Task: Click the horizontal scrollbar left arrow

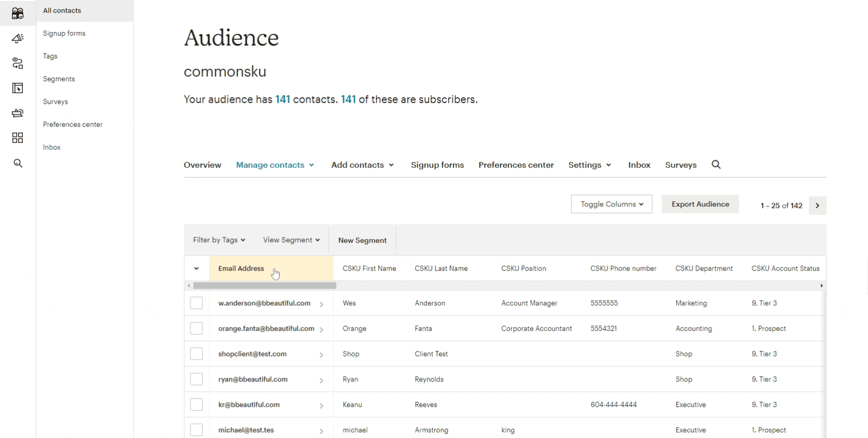Action: (x=188, y=286)
